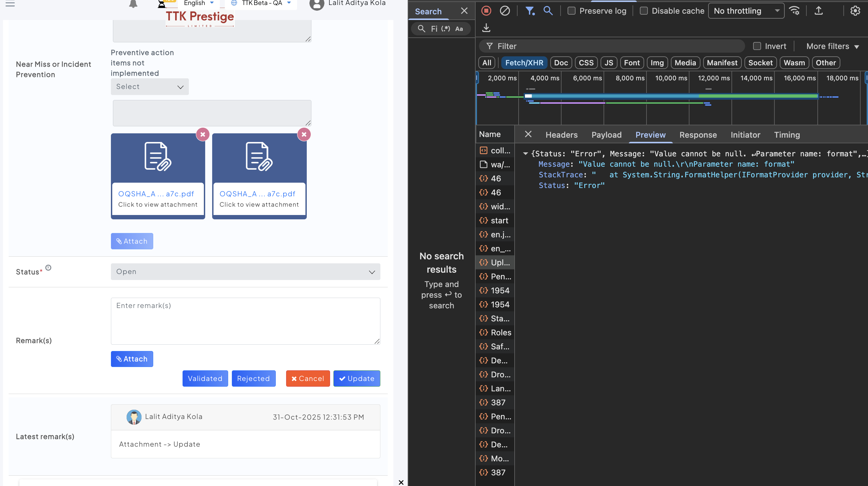Open the Headers tab
This screenshot has width=868, height=486.
[x=561, y=135]
